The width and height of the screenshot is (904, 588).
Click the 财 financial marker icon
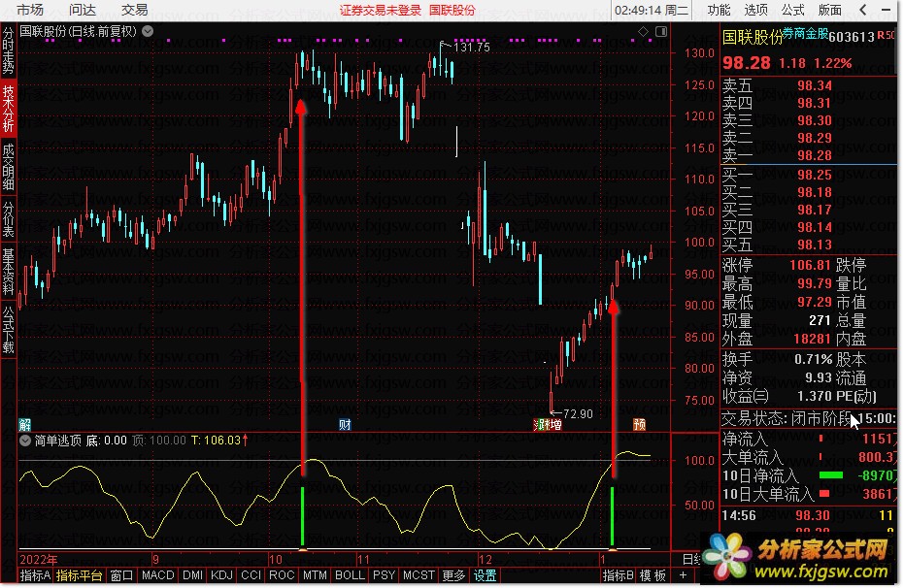coord(345,425)
